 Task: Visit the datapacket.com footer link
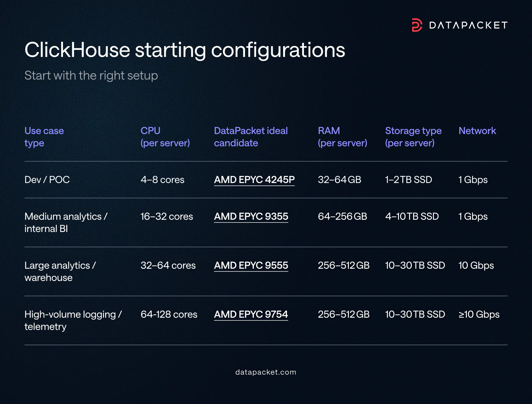(x=265, y=372)
